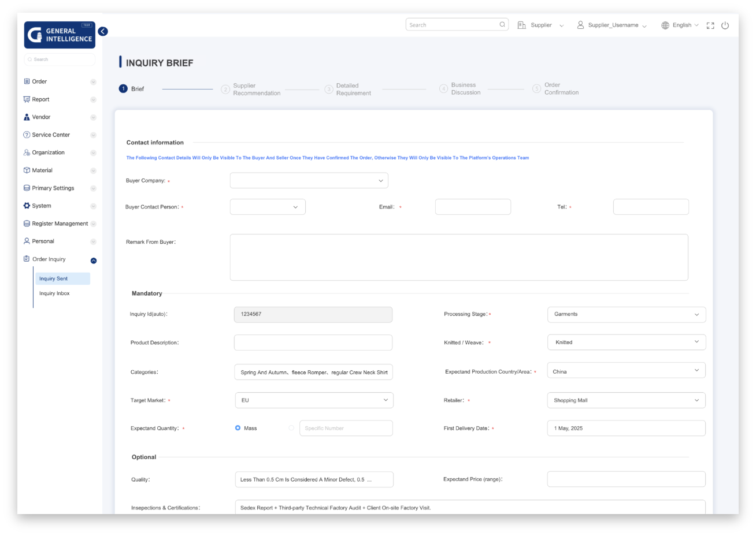Click the Email input field

(x=473, y=207)
